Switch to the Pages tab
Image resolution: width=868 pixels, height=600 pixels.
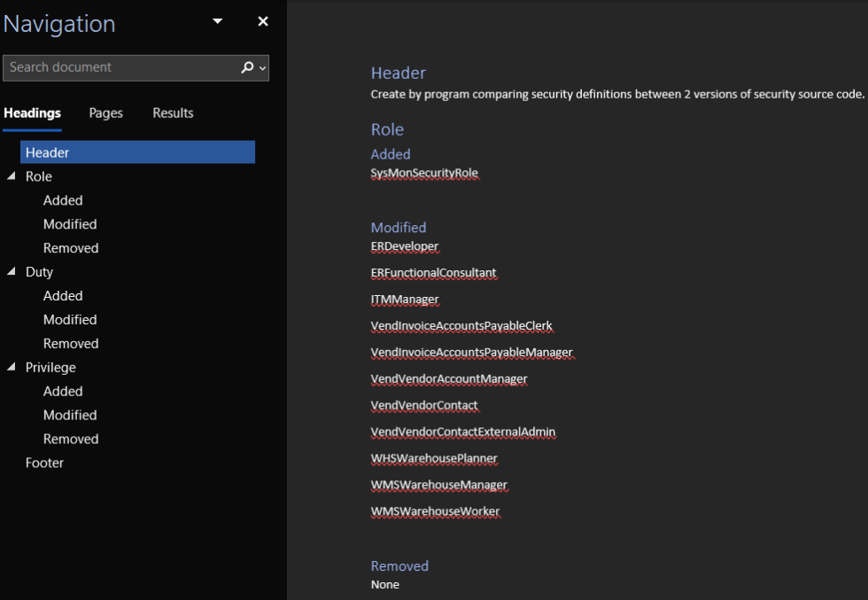(105, 113)
